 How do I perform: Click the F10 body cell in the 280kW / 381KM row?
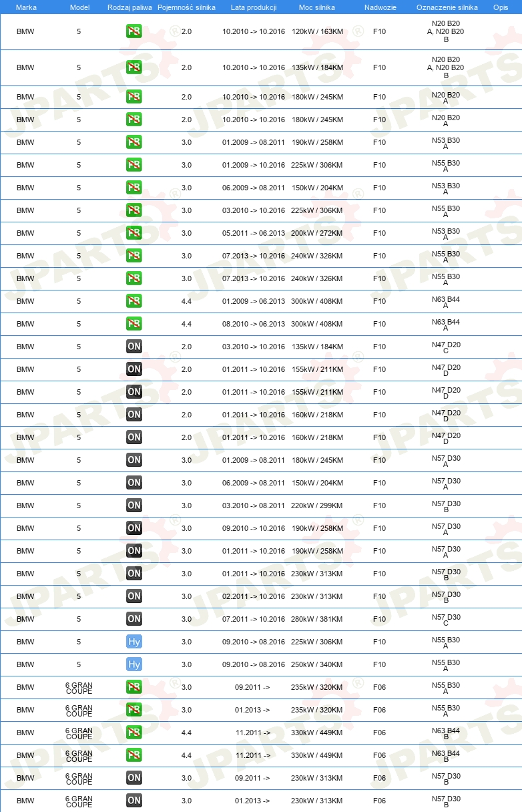tap(379, 619)
